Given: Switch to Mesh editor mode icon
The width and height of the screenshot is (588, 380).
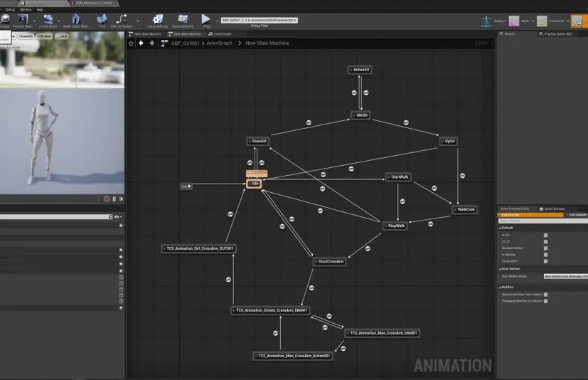Looking at the screenshot, I should [x=514, y=21].
